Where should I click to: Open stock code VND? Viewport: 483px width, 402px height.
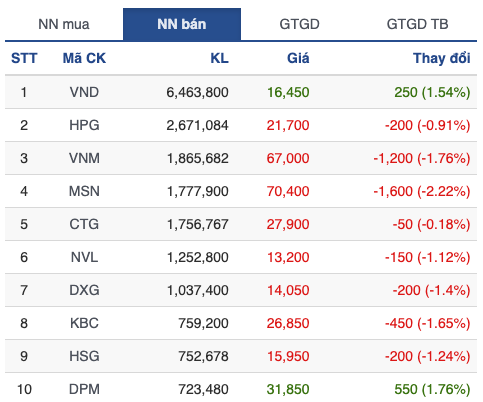(x=84, y=92)
